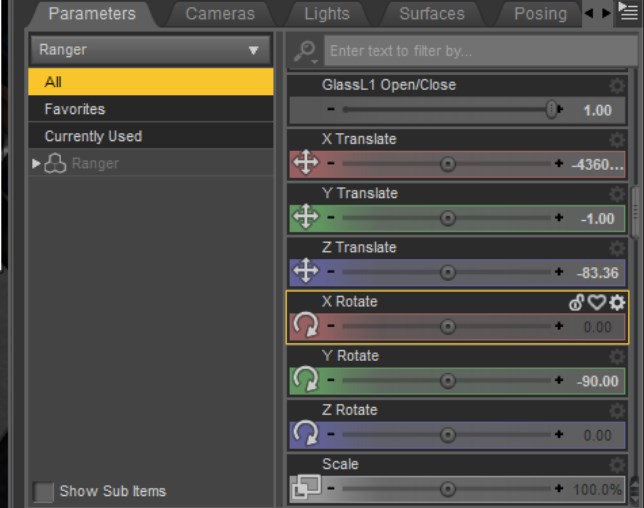Switch to the Posing tab
Image resolution: width=644 pixels, height=508 pixels.
[x=540, y=14]
